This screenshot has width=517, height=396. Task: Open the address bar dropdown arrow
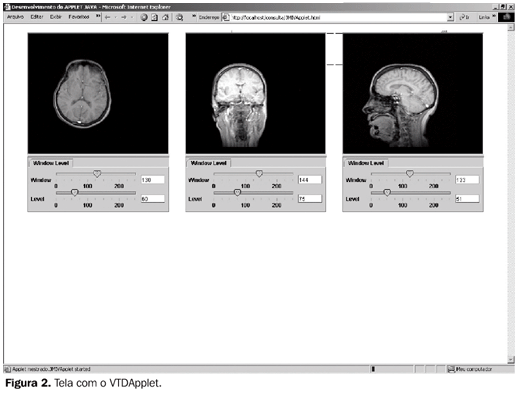coord(450,17)
